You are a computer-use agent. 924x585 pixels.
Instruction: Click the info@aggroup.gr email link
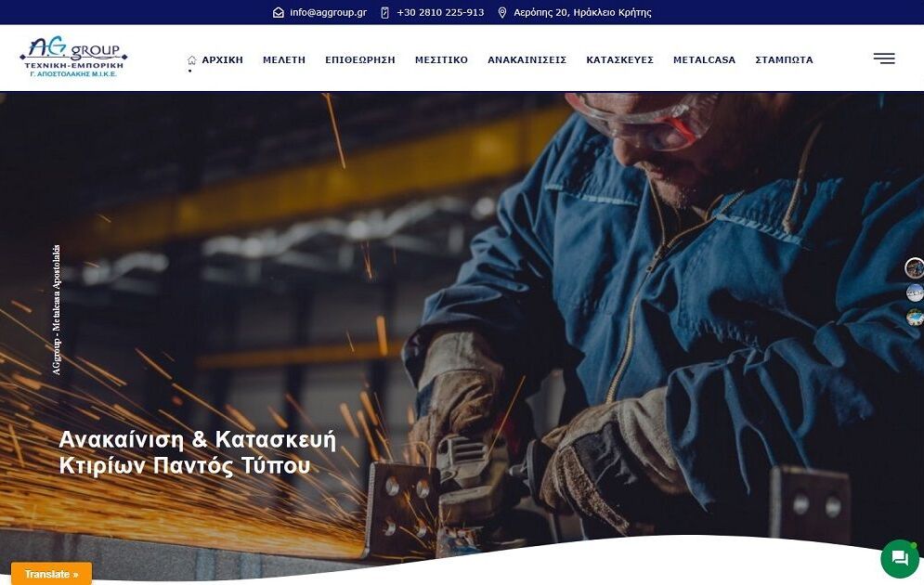point(328,12)
